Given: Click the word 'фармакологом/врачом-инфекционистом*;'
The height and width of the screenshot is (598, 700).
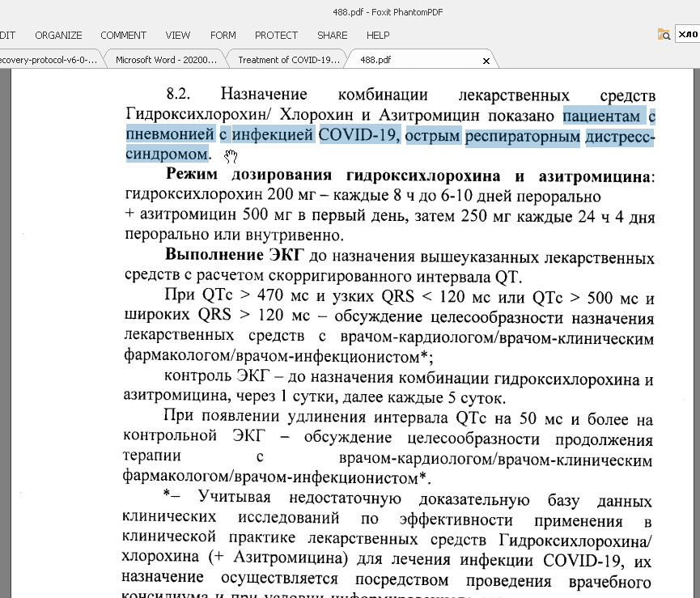Looking at the screenshot, I should tap(278, 356).
